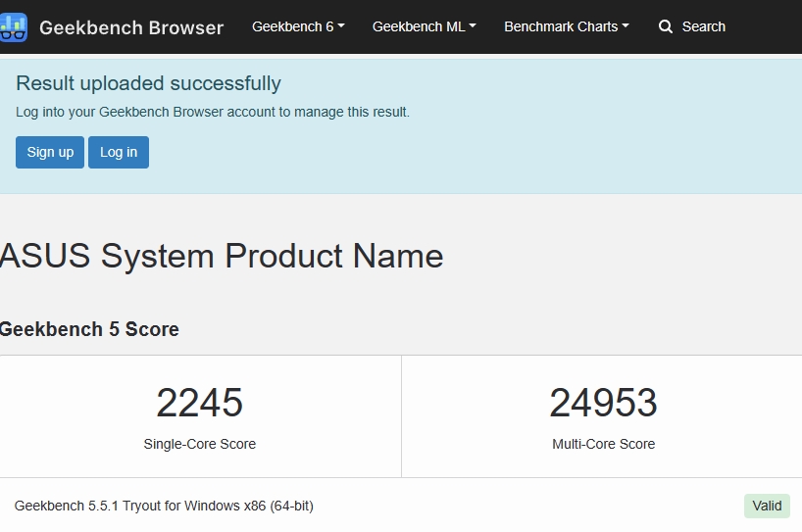
Task: Open the Benchmark Charts dropdown
Action: pyautogui.click(x=567, y=26)
